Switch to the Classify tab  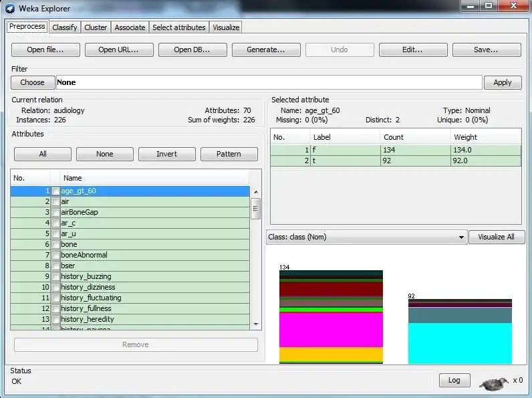coord(64,27)
